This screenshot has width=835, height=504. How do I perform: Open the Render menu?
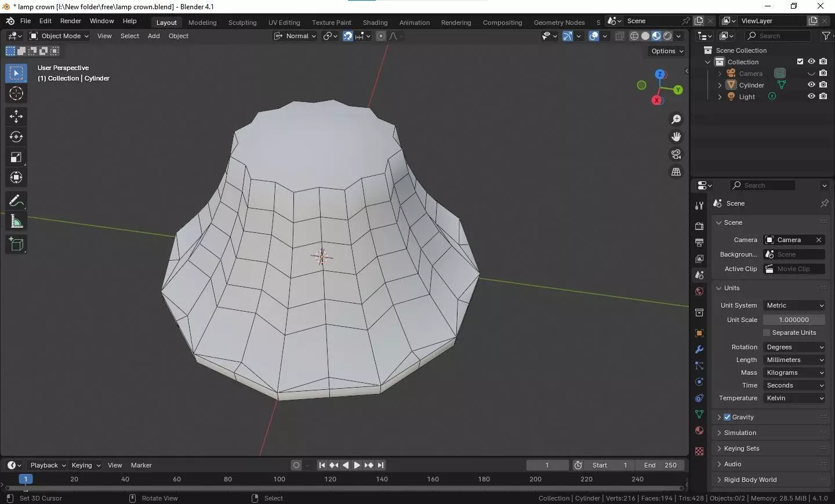[x=71, y=21]
